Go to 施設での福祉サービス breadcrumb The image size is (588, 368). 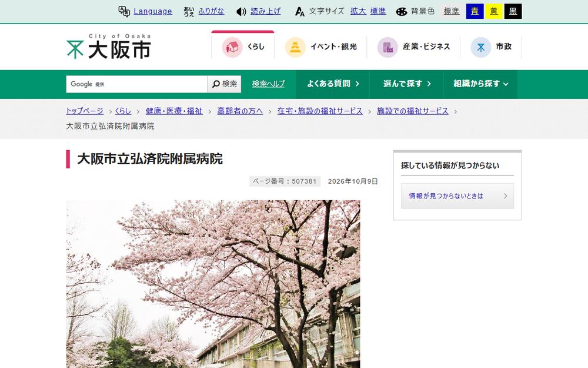pos(413,111)
